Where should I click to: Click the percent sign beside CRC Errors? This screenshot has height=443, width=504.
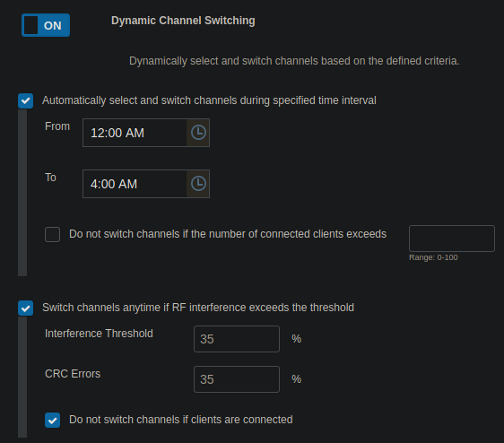[296, 379]
